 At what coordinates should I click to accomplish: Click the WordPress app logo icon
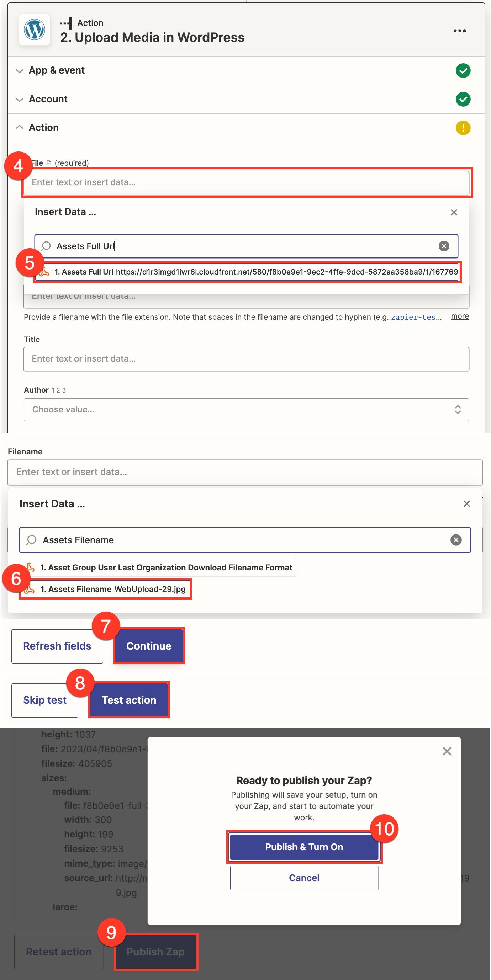click(34, 30)
